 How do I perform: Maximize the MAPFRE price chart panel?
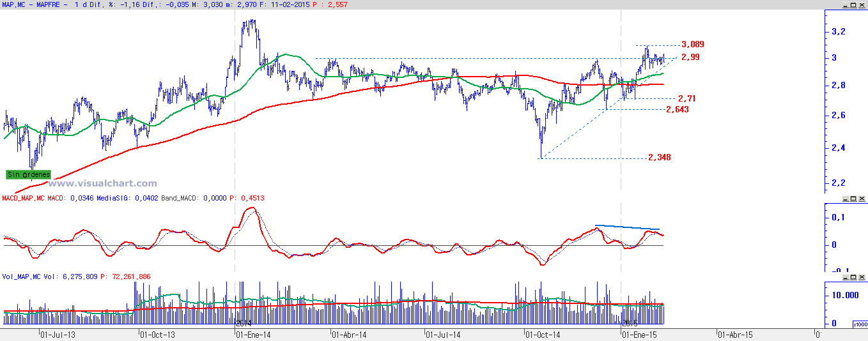tap(853, 5)
